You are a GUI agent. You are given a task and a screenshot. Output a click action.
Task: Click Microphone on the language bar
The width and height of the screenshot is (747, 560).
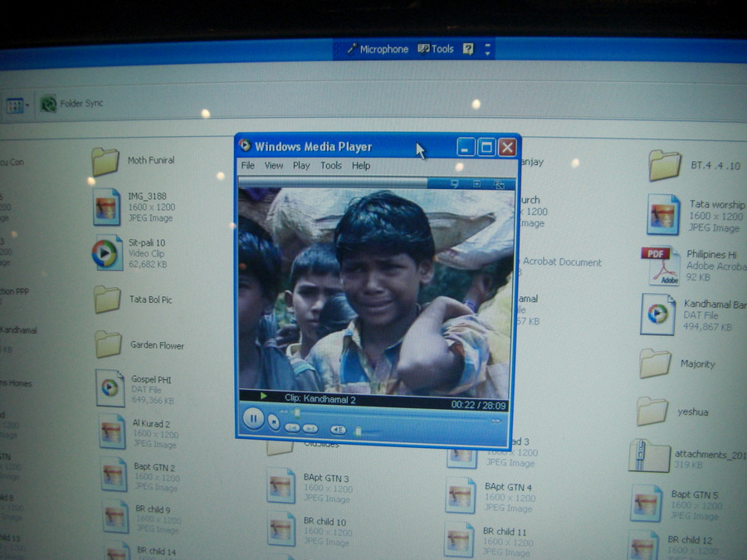click(378, 49)
